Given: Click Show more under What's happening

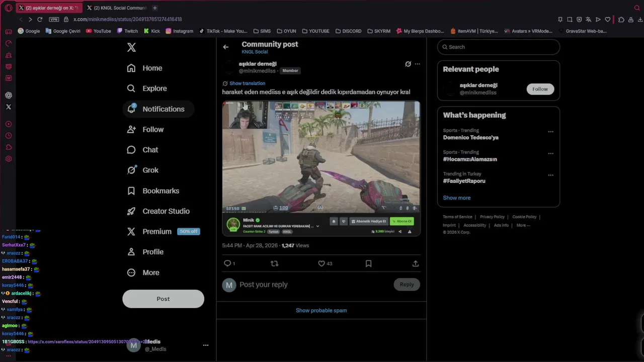Looking at the screenshot, I should click(x=457, y=198).
